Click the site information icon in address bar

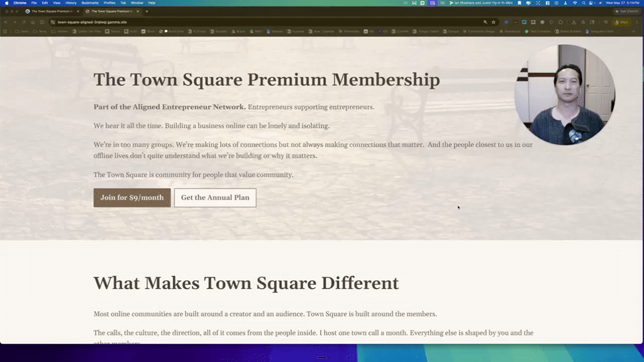(x=53, y=22)
